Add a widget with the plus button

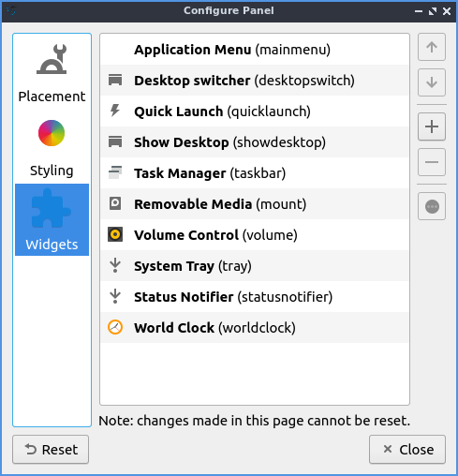[x=432, y=126]
